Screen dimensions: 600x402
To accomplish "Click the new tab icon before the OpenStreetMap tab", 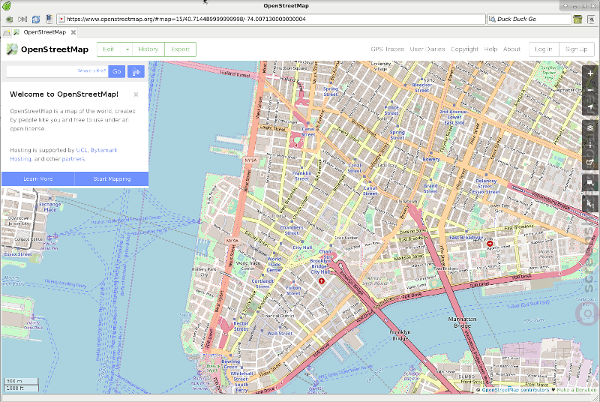I will [x=7, y=33].
